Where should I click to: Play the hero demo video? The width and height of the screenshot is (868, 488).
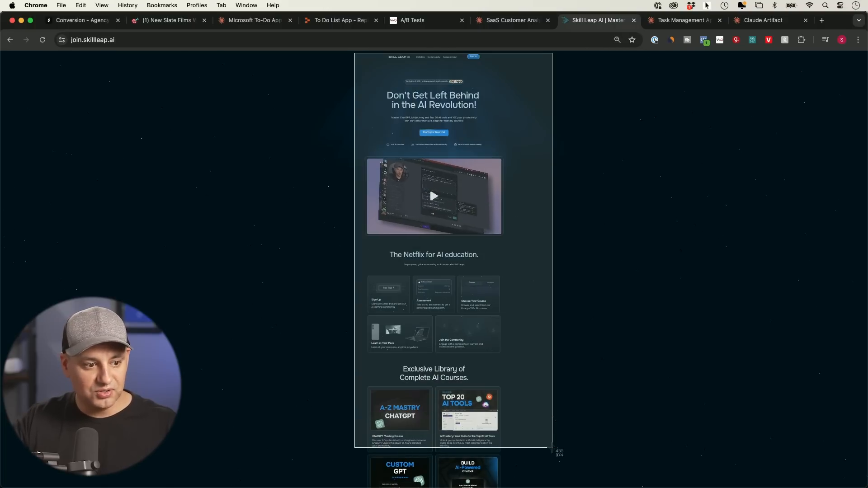(434, 196)
